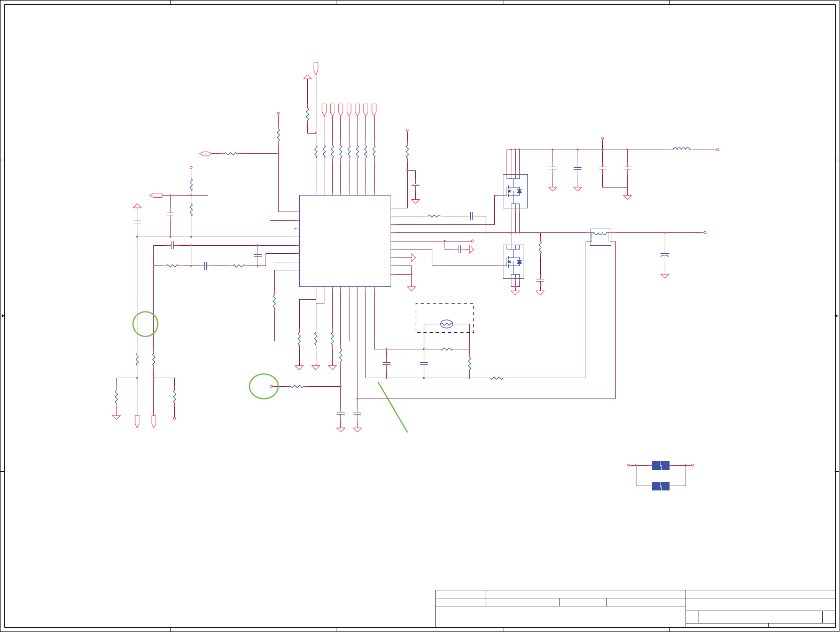Select the green circle on left wires

145,324
